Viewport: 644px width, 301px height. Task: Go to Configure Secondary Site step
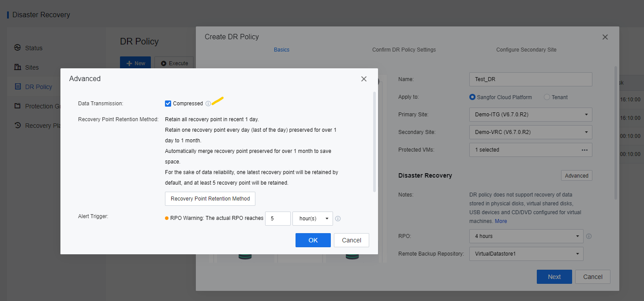point(526,50)
